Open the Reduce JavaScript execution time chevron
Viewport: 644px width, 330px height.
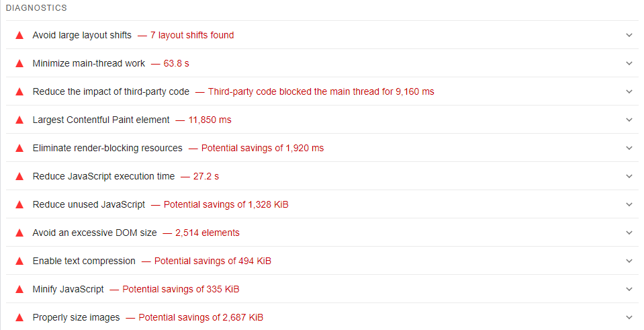[x=629, y=176]
